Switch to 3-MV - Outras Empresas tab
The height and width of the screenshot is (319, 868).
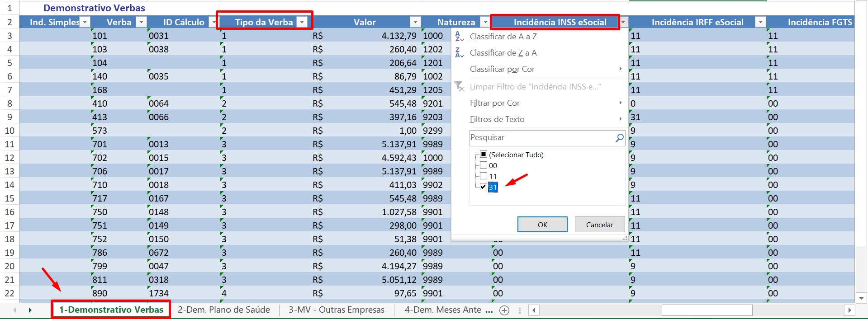pyautogui.click(x=337, y=310)
